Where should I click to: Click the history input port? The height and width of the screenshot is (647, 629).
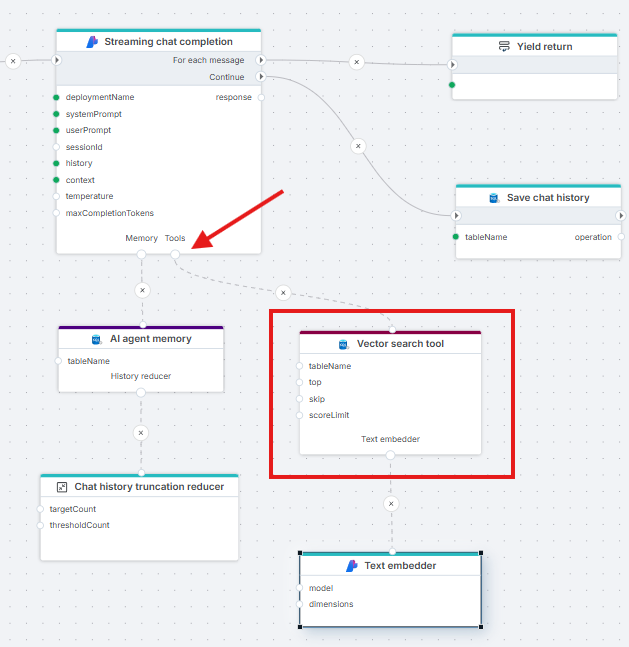[56, 163]
